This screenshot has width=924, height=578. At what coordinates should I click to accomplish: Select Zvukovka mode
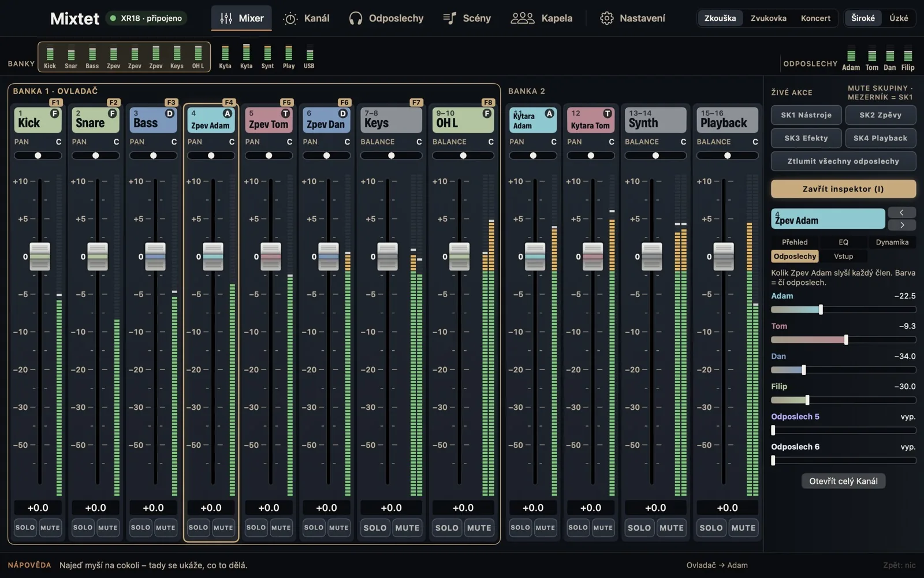coord(769,18)
